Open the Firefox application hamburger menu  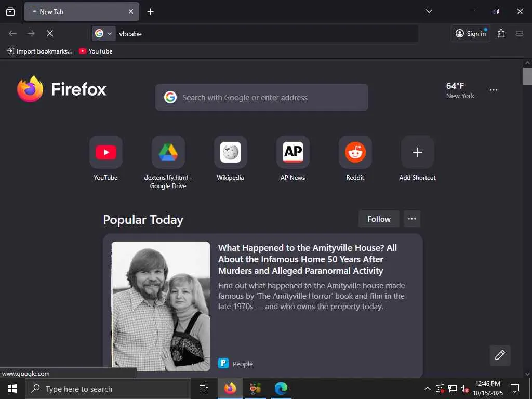520,33
